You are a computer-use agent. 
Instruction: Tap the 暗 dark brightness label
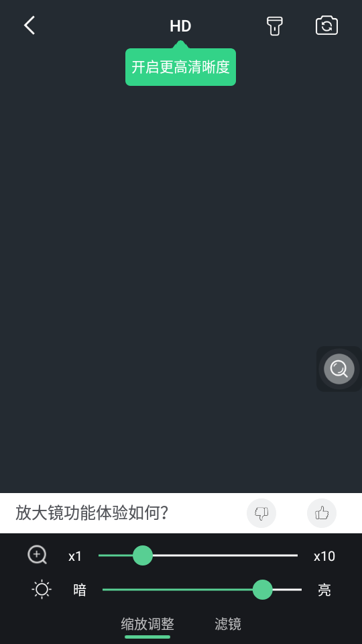click(x=80, y=590)
